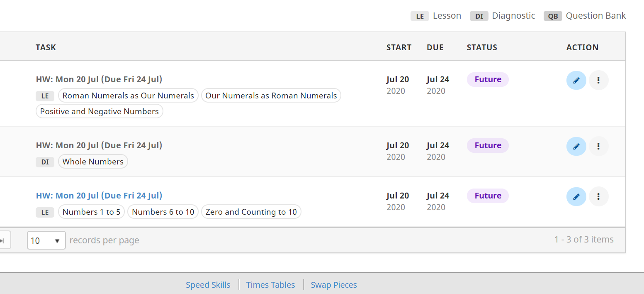
Task: Click the QB Question Bank legend badge
Action: tap(553, 16)
